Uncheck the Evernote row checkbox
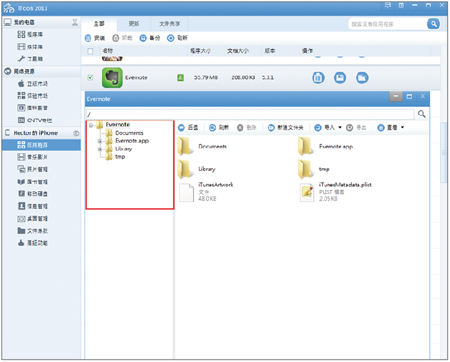The height and width of the screenshot is (362, 450). point(90,77)
